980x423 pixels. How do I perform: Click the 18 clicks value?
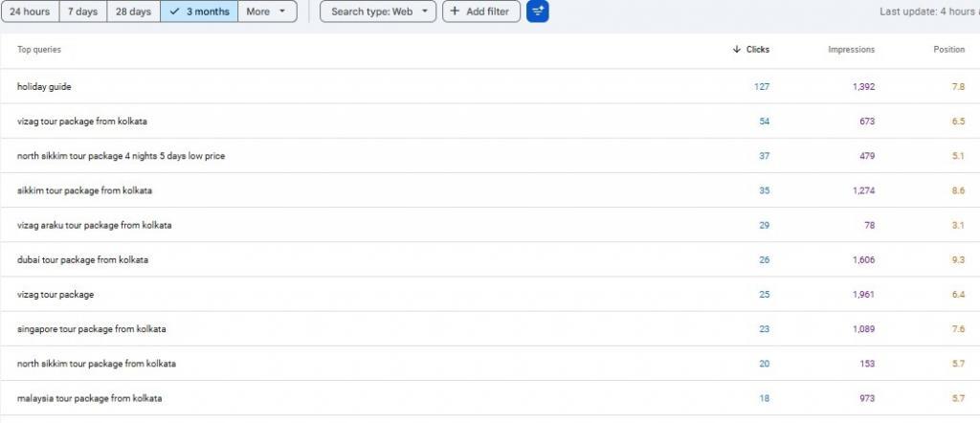[x=765, y=398]
